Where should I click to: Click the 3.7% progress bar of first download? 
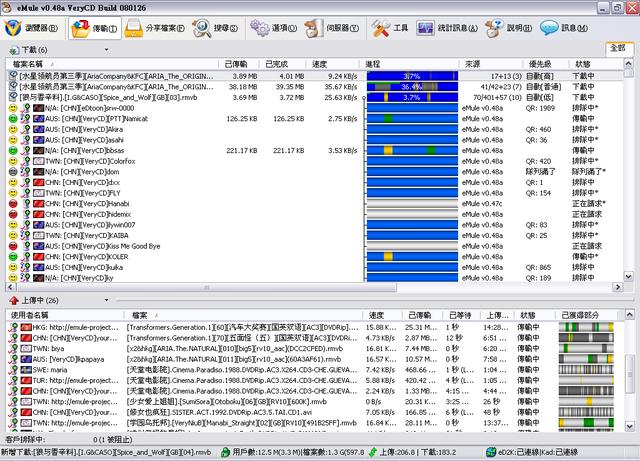click(x=412, y=76)
